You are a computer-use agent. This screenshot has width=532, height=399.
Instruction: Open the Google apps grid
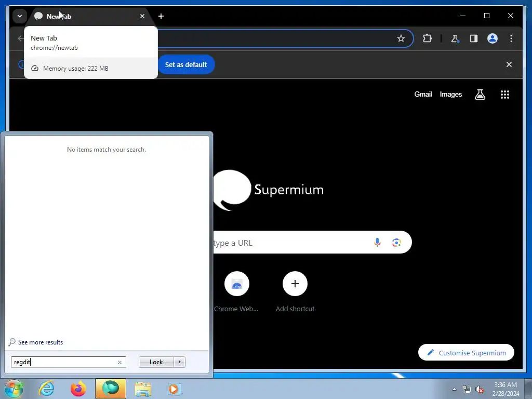505,95
